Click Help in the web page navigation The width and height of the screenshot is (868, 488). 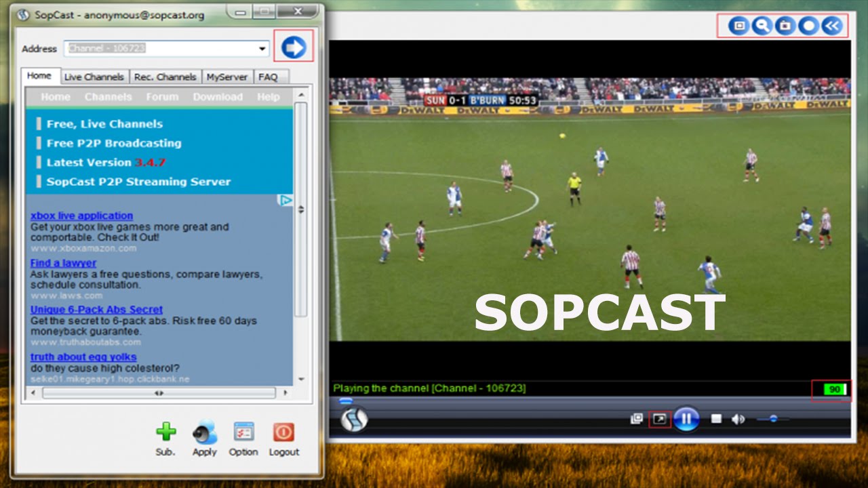click(268, 97)
